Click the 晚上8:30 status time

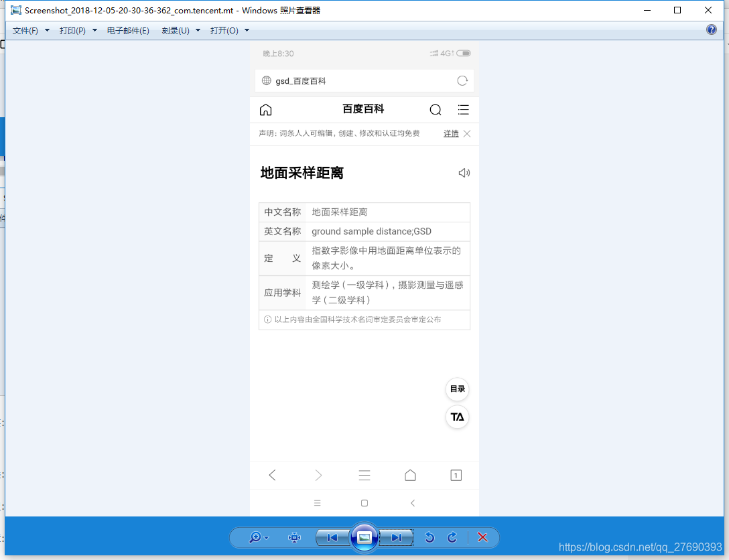(x=278, y=54)
